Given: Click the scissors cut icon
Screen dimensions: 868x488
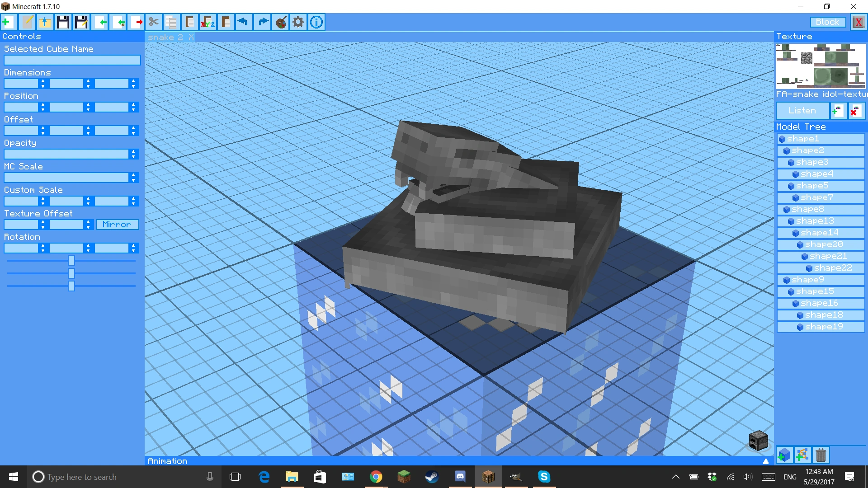Looking at the screenshot, I should [154, 22].
